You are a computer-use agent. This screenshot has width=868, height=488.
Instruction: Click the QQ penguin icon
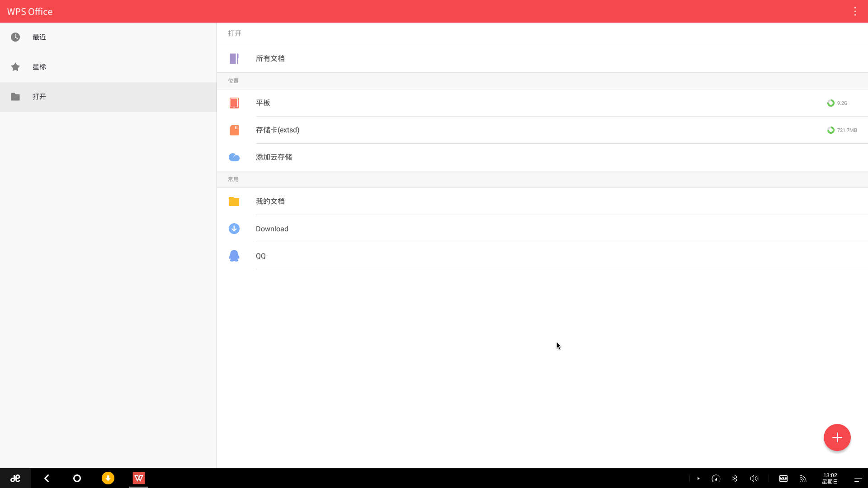point(234,256)
